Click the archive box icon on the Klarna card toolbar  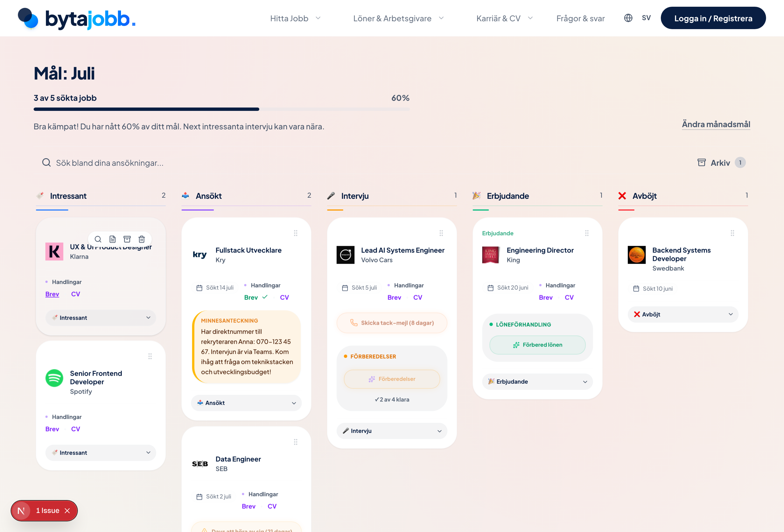[127, 239]
